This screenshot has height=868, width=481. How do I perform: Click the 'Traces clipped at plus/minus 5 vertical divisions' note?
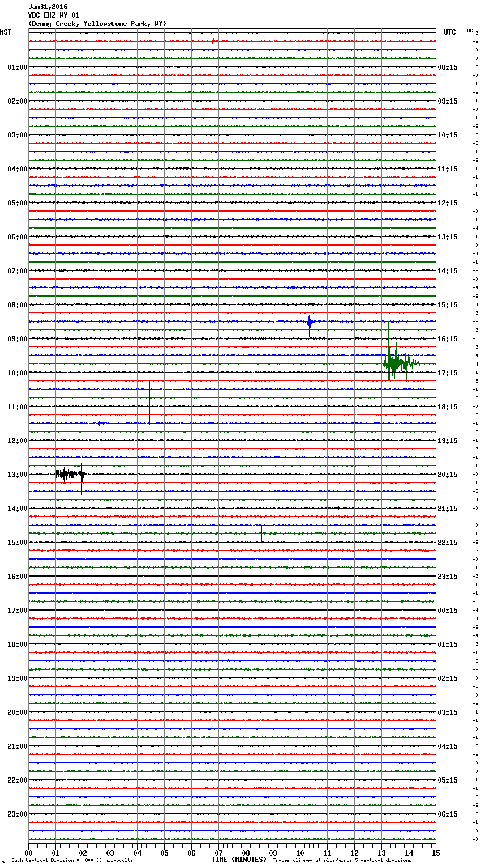click(x=342, y=861)
